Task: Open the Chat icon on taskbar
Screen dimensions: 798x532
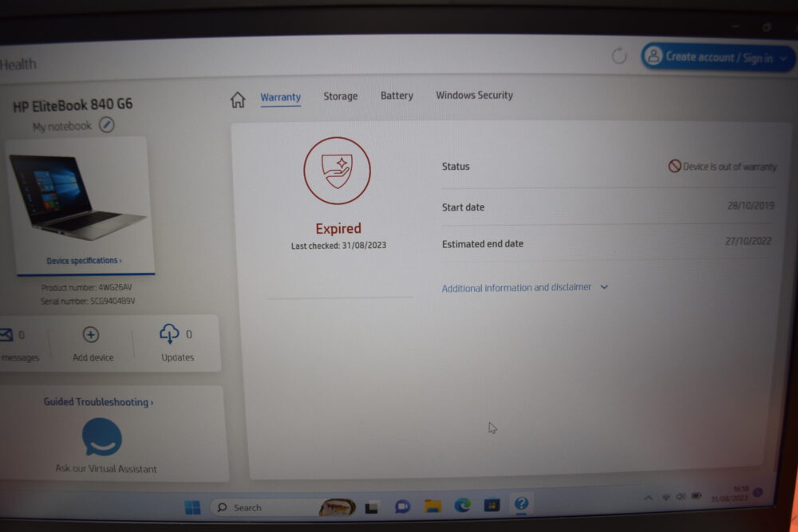Action: coord(402,506)
